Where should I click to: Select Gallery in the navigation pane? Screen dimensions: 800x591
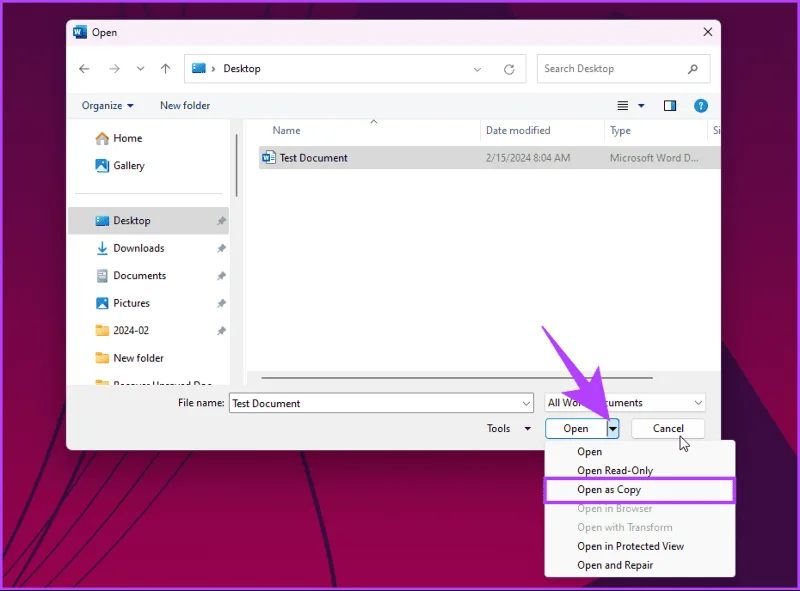pyautogui.click(x=148, y=166)
